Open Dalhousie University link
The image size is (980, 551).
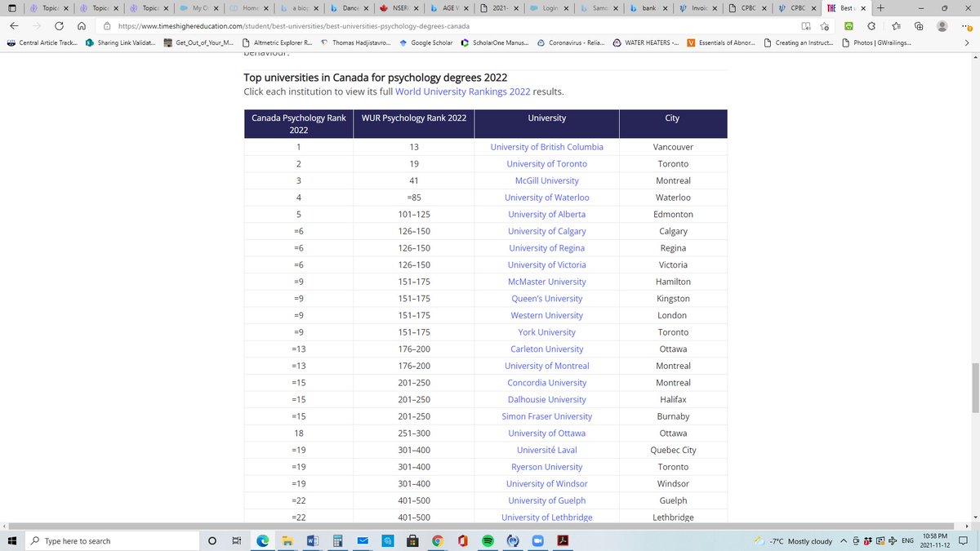(546, 399)
